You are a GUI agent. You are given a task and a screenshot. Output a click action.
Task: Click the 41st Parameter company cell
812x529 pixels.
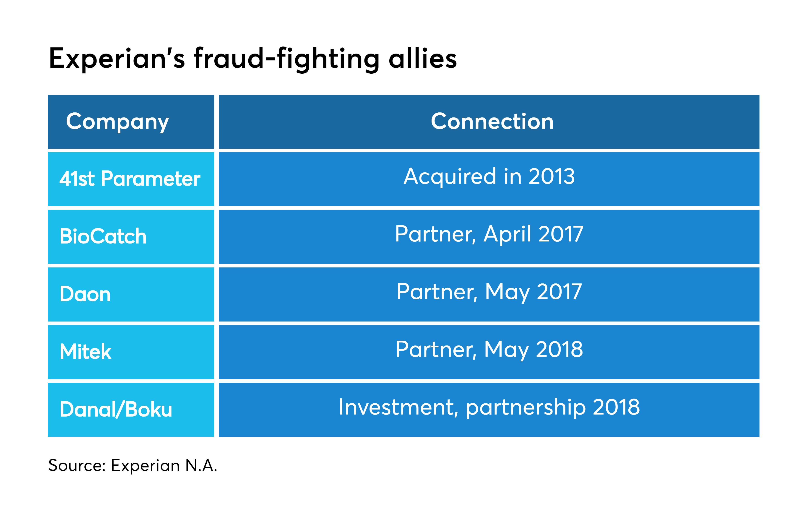coord(131,179)
